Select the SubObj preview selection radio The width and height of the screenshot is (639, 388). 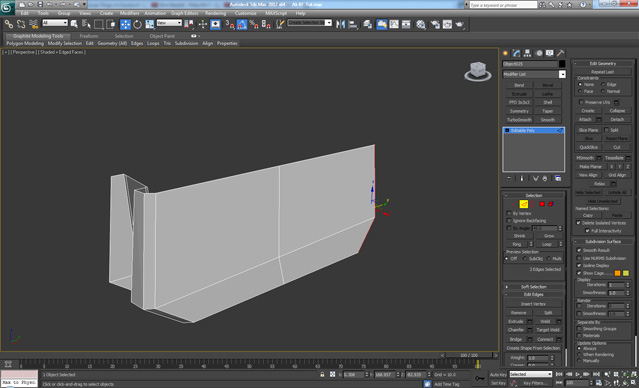point(525,258)
